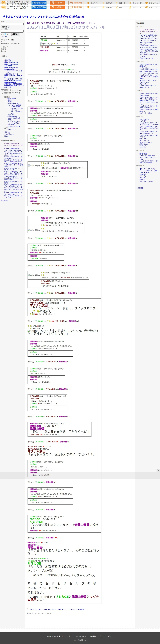The image size is (160, 644).
Task: Open the 戒 author link in the character table
Action: [57, 44]
